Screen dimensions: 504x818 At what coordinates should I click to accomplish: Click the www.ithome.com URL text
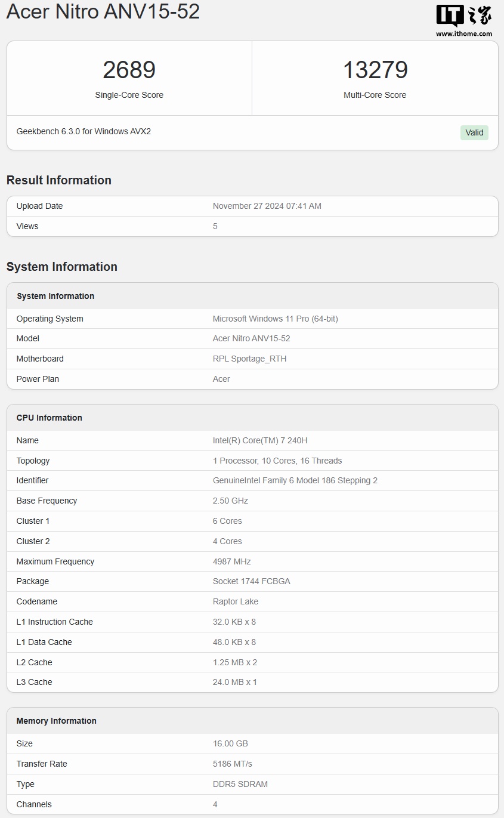coord(463,34)
